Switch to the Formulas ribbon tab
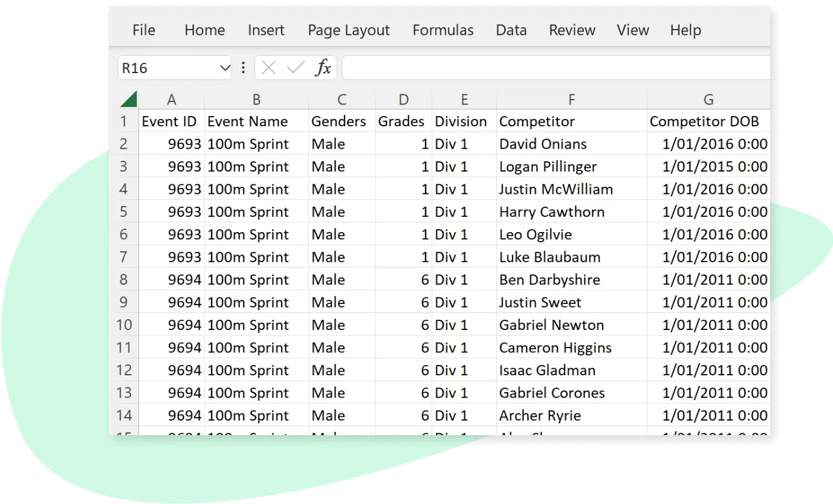 442,30
